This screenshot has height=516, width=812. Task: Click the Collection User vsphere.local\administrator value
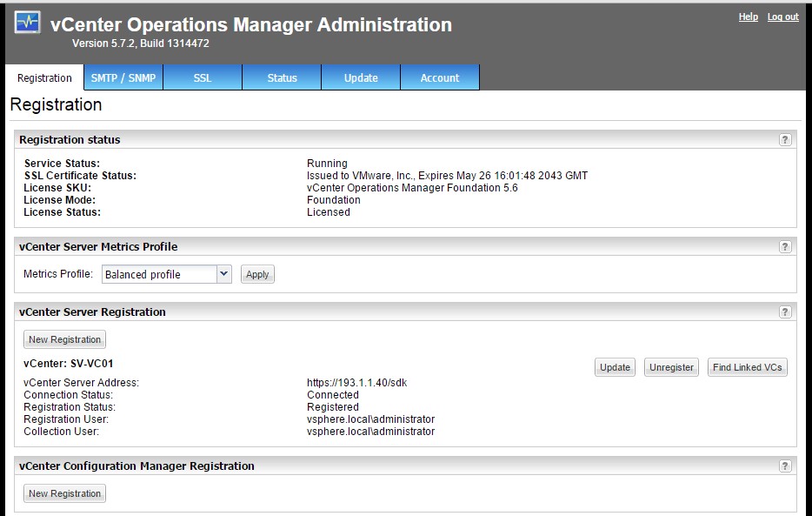(370, 431)
